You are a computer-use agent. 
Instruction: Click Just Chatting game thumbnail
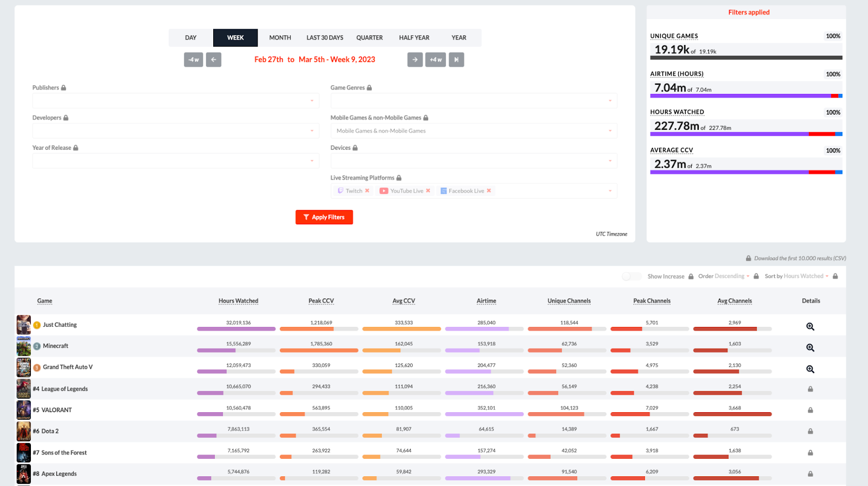(x=24, y=325)
